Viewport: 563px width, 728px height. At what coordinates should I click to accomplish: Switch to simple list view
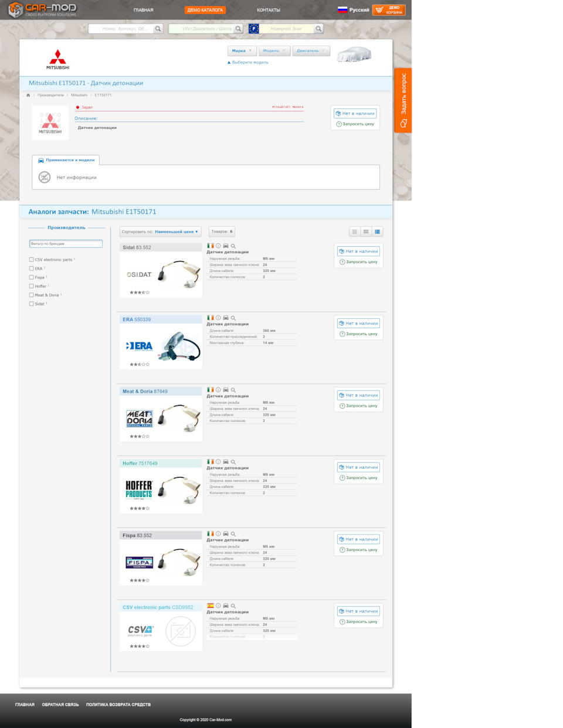click(x=354, y=232)
